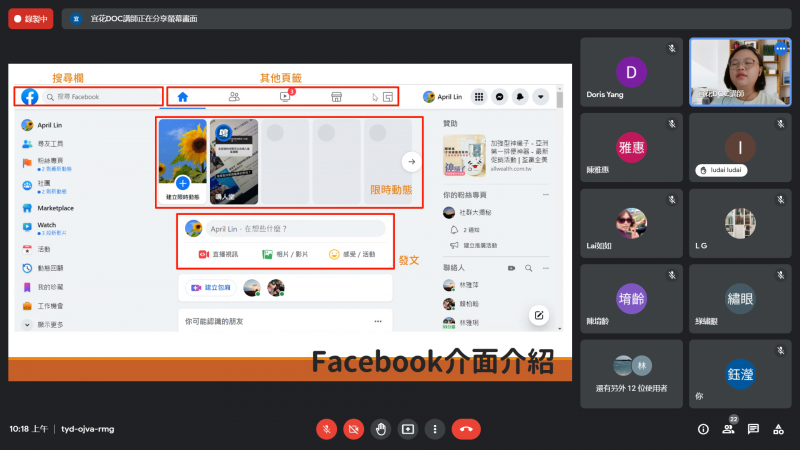Screen dimensions: 800x450
Task: Click the Facebook logo in shared screen
Action: tap(30, 96)
